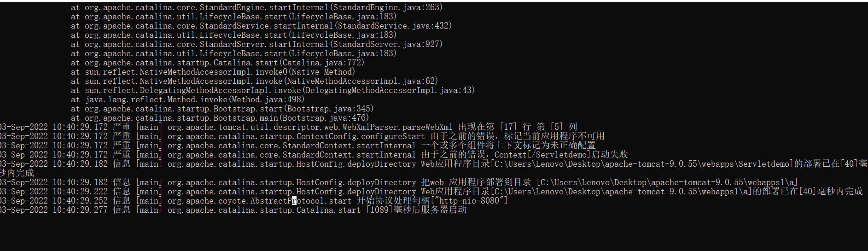Click the Bootstrap.java:345 start line
868x251 pixels.
222,109
